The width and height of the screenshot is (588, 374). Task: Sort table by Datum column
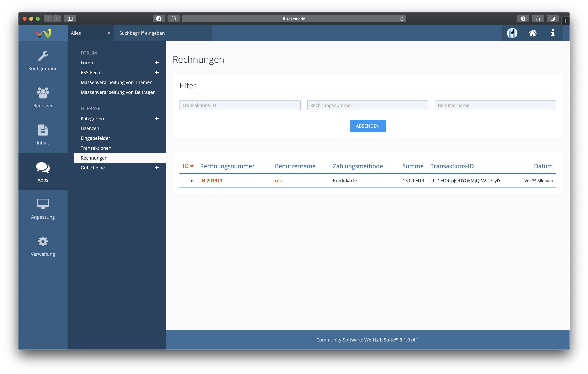tap(543, 166)
